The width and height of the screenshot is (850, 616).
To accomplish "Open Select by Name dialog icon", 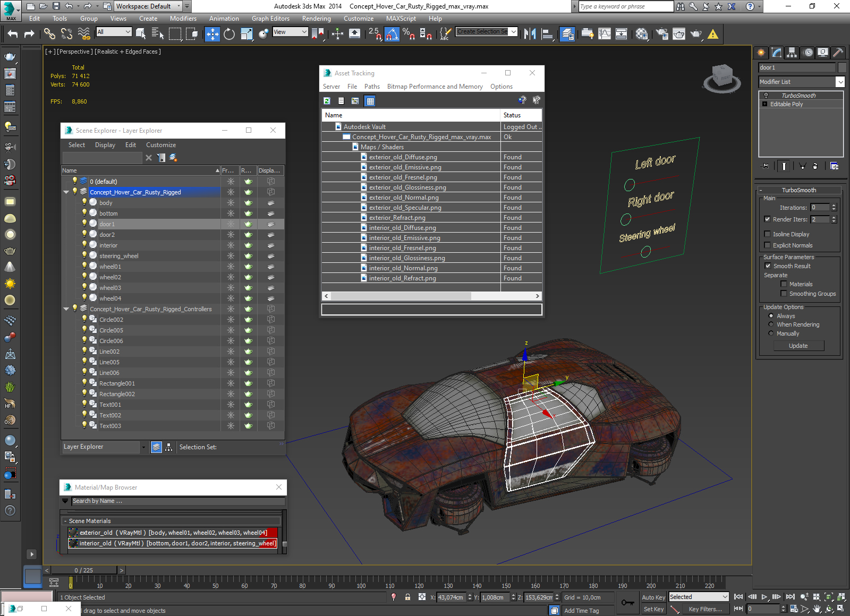I will click(157, 34).
